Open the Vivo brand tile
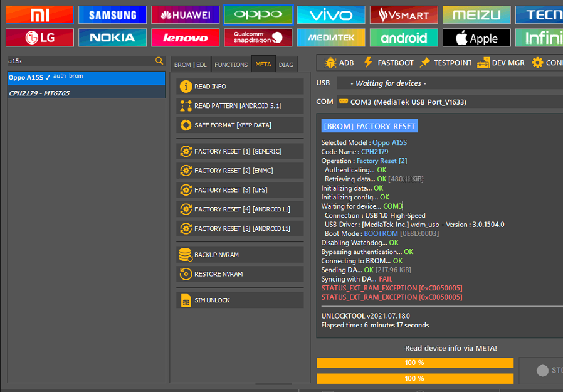Image resolution: width=563 pixels, height=392 pixels. 331,15
